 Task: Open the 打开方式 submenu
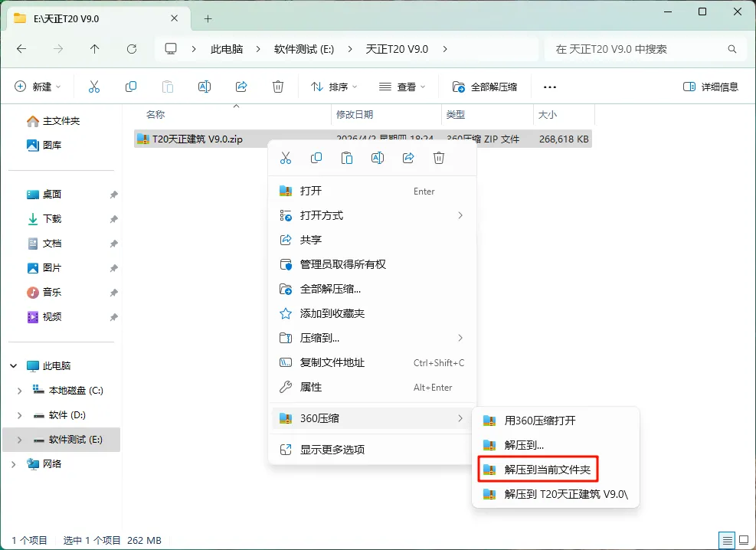point(372,215)
